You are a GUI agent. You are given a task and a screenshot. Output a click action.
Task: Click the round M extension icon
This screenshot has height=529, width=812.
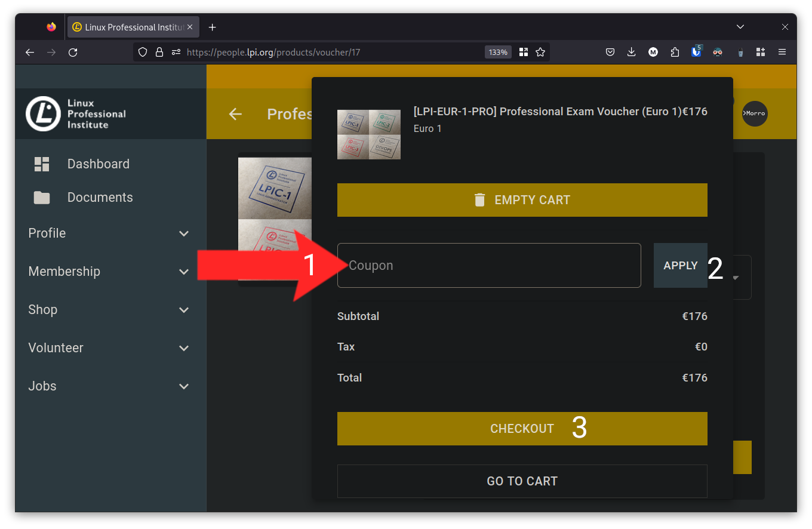pos(653,53)
